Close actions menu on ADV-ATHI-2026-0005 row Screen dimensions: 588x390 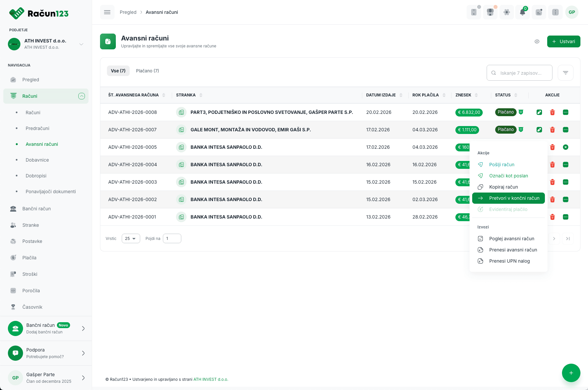566,147
